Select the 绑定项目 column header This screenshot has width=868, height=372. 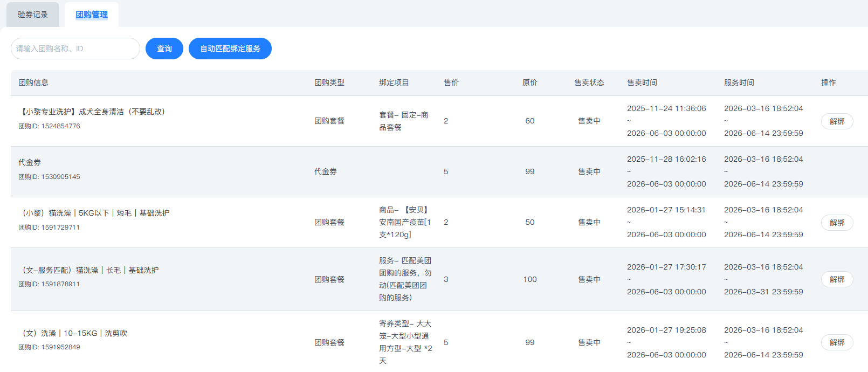coord(394,82)
